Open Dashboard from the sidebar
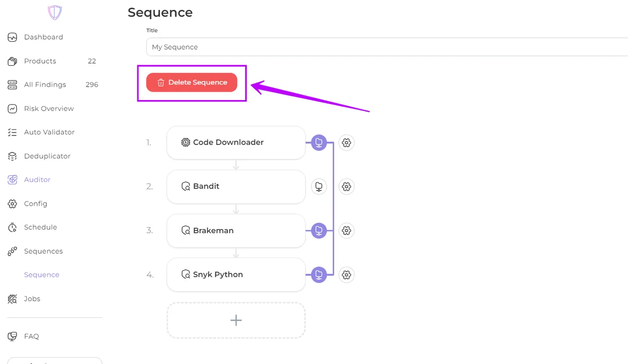This screenshot has width=628, height=364. [43, 37]
